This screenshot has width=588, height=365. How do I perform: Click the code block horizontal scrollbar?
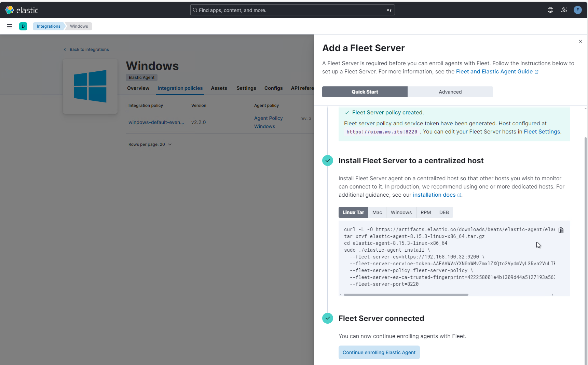point(406,295)
